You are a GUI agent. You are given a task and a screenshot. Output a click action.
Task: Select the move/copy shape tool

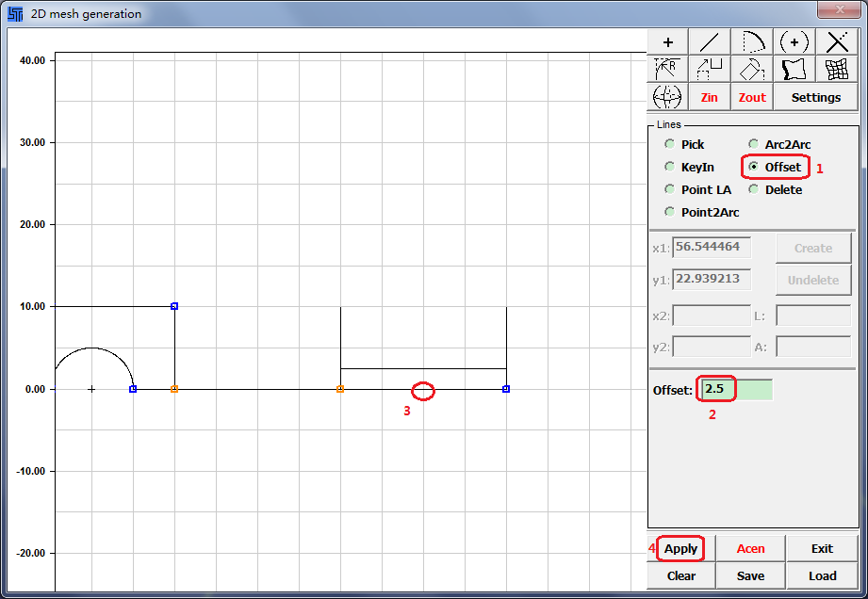coord(710,69)
